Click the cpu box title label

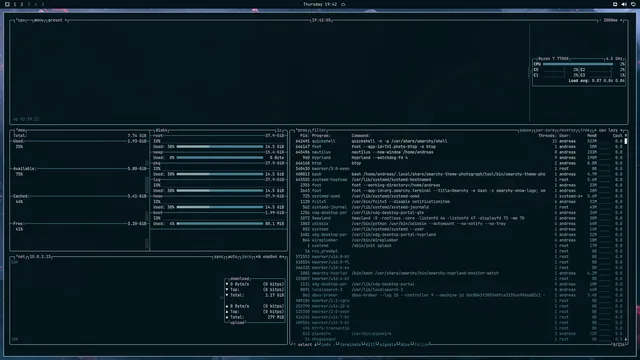21,20
